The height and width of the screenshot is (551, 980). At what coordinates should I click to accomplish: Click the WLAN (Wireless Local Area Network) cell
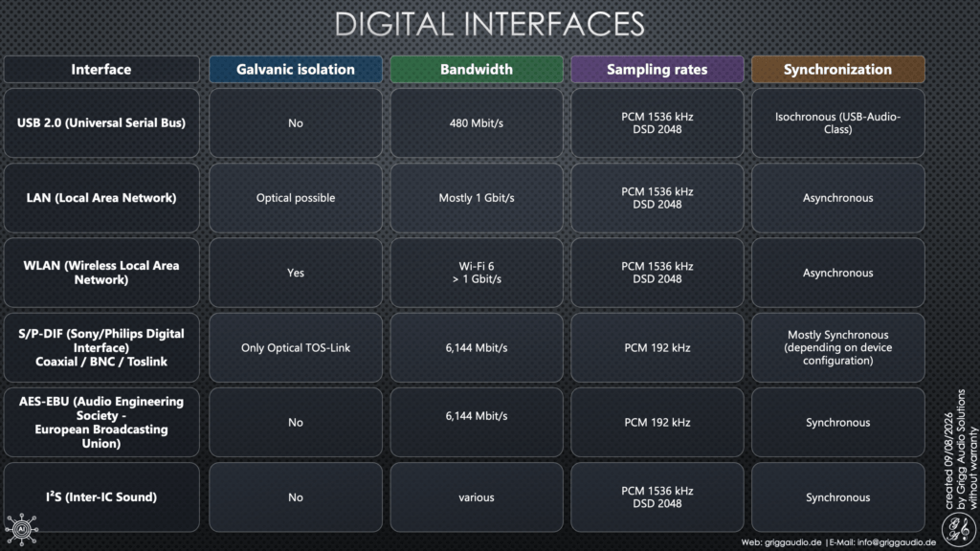pyautogui.click(x=101, y=273)
